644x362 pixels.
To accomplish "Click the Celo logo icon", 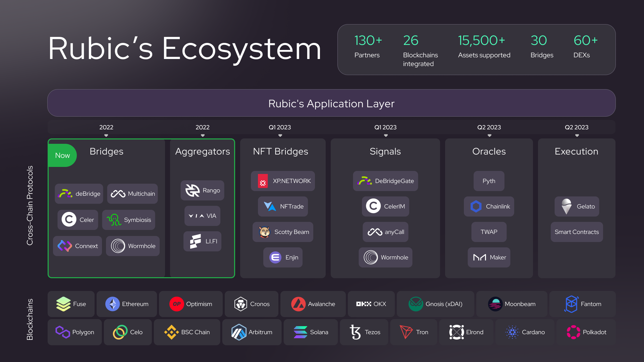I will tap(120, 332).
